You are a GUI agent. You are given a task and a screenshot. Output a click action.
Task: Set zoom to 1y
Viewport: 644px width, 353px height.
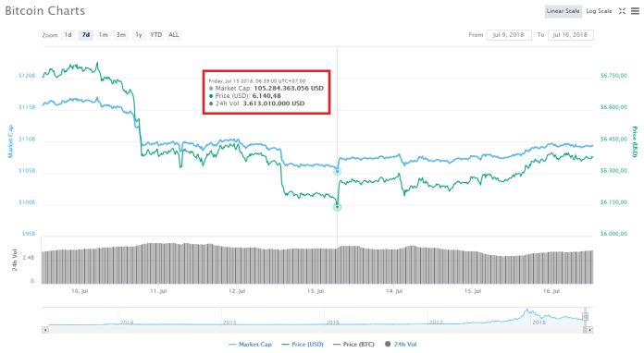tap(139, 35)
